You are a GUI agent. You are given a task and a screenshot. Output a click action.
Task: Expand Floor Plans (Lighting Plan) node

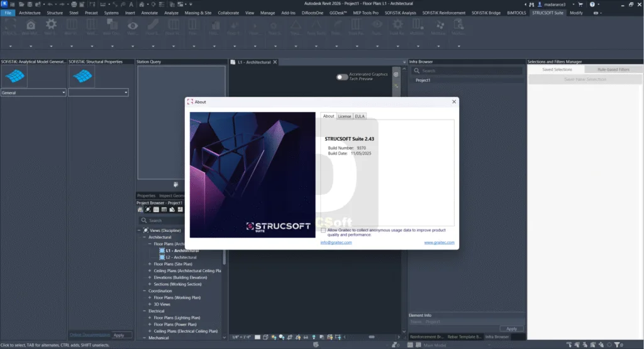click(x=150, y=318)
